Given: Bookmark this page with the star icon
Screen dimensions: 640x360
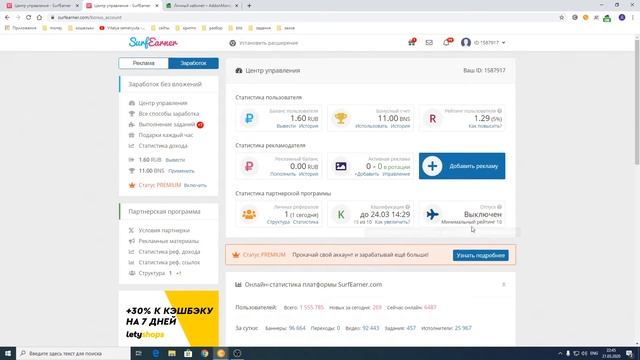Looking at the screenshot, I should click(562, 18).
